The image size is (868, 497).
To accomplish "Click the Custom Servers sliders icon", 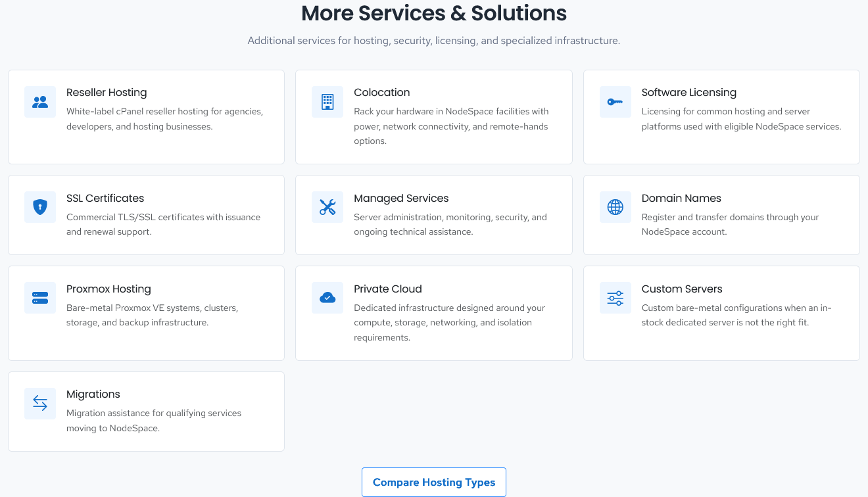I will (615, 298).
